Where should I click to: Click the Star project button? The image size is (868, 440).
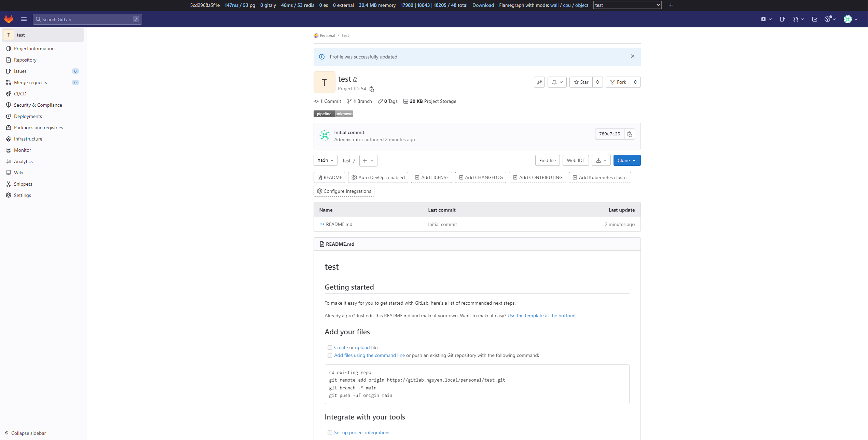coord(581,82)
